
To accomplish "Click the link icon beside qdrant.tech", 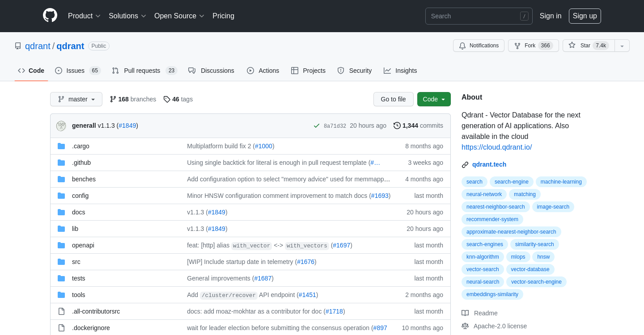I will (465, 165).
